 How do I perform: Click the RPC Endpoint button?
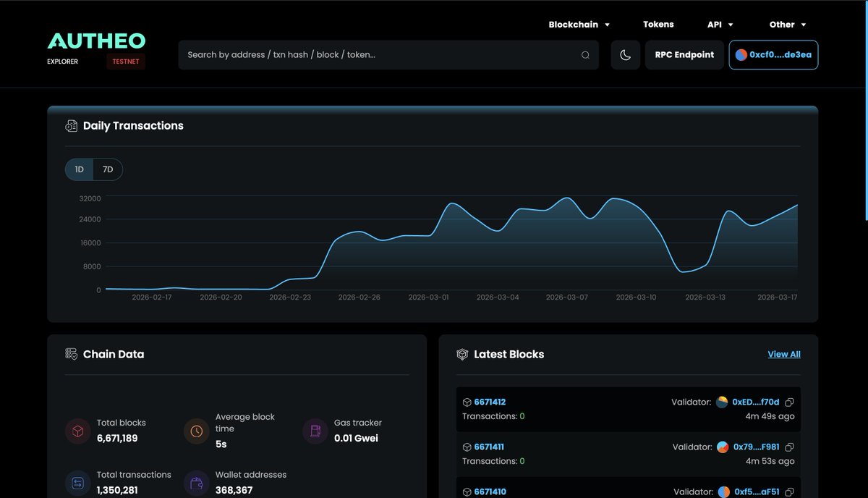pyautogui.click(x=684, y=55)
